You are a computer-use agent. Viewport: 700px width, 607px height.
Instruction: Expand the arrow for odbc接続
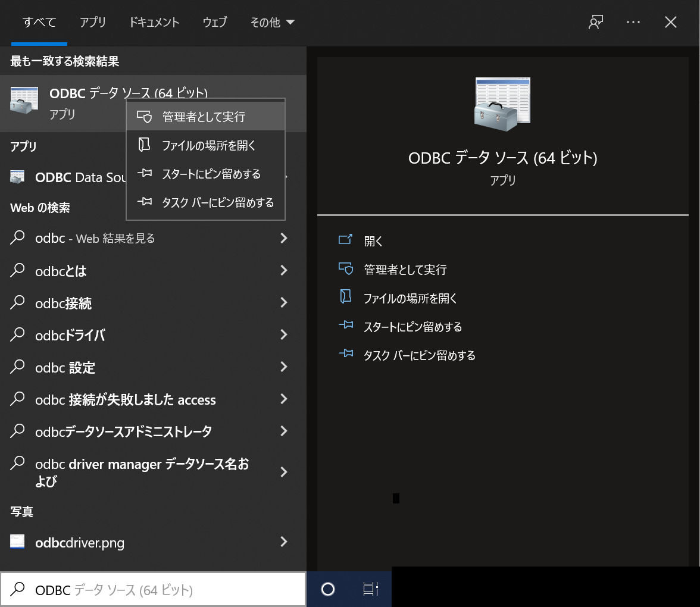pyautogui.click(x=283, y=302)
